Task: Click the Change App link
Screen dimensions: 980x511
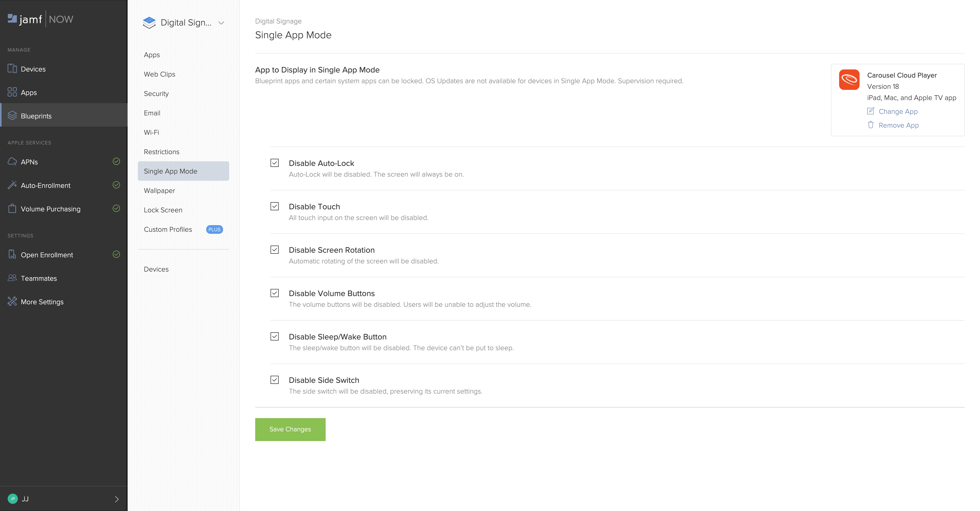Action: point(898,112)
